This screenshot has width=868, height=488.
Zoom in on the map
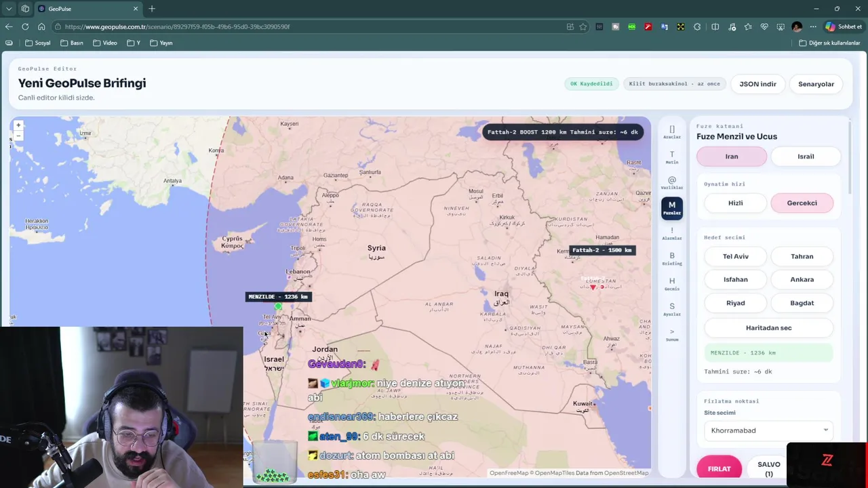coord(18,125)
